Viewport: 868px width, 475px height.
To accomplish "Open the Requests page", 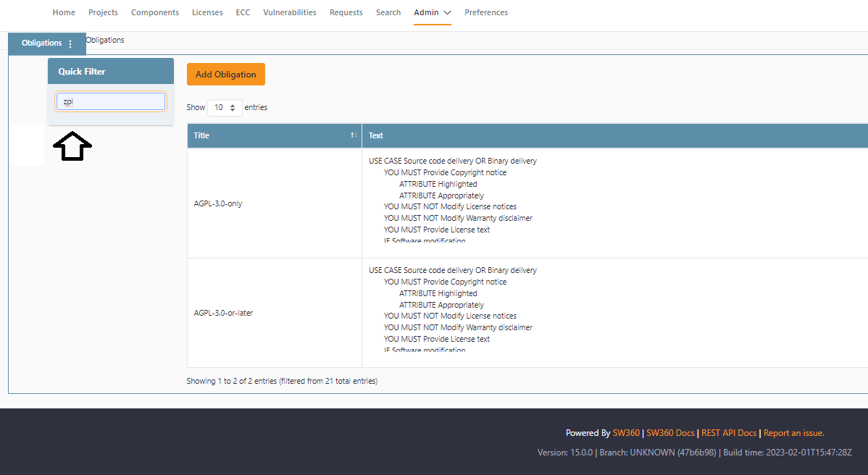I will pyautogui.click(x=346, y=12).
